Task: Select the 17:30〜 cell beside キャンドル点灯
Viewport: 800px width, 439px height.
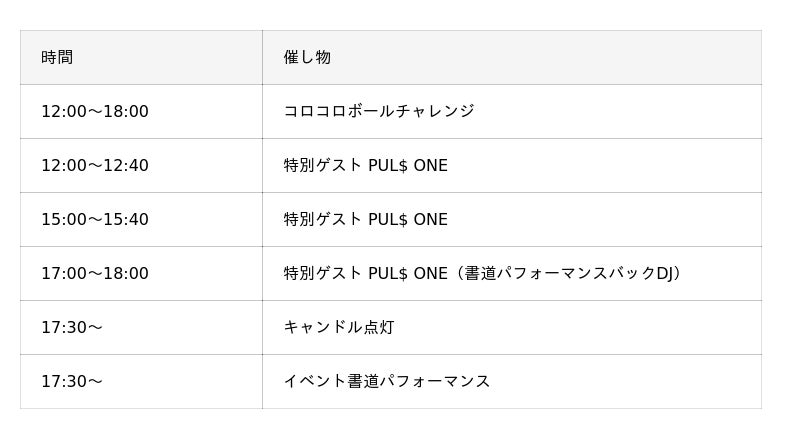Action: pyautogui.click(x=72, y=327)
